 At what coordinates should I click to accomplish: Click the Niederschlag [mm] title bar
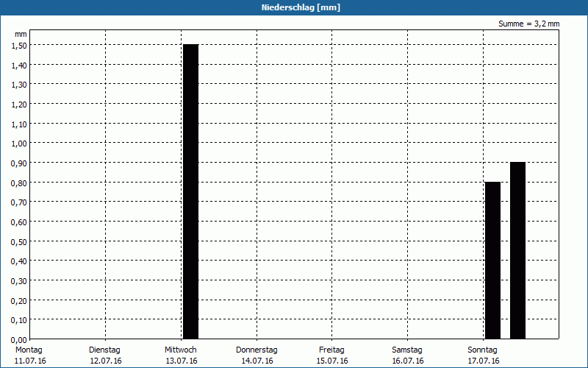(294, 7)
